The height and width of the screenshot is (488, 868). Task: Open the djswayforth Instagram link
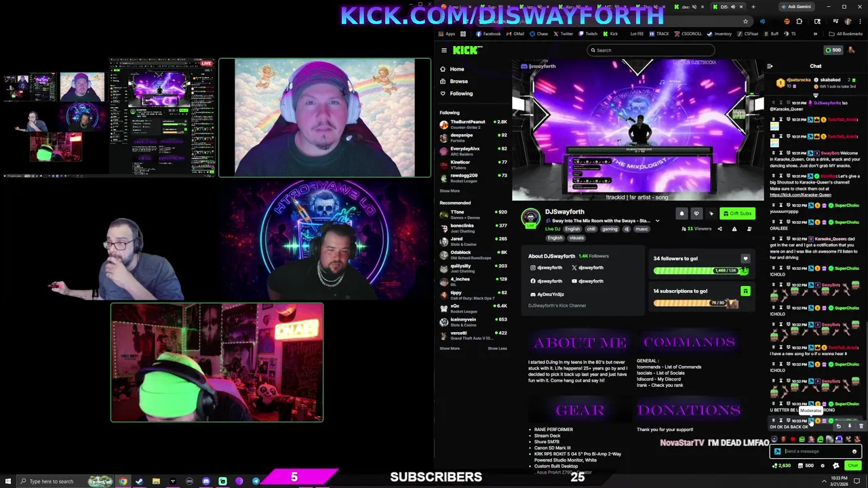click(547, 268)
